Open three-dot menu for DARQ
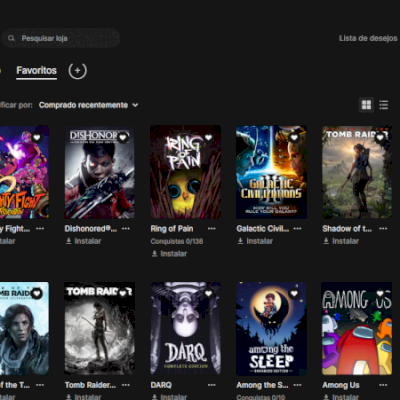The width and height of the screenshot is (400, 400). 212,385
